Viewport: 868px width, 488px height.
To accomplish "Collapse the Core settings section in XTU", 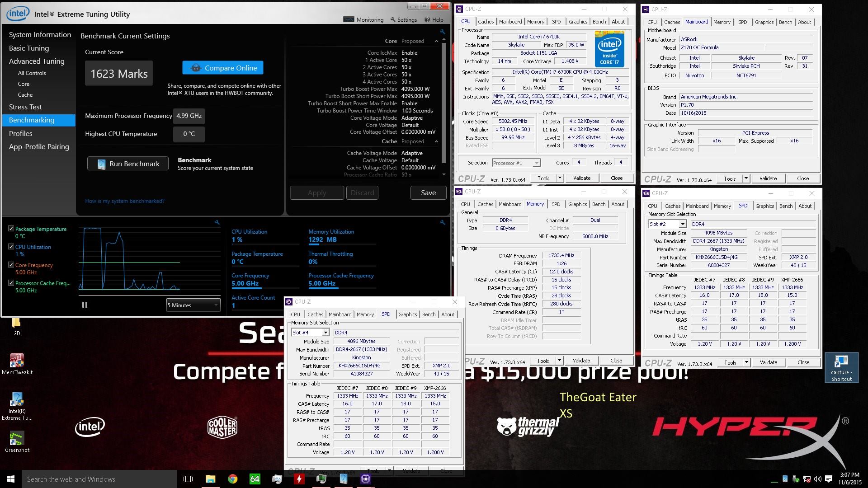I will click(436, 41).
